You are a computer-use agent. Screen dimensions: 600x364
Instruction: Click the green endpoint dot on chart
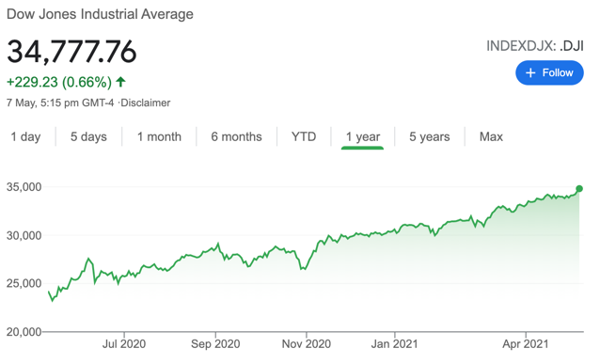579,188
